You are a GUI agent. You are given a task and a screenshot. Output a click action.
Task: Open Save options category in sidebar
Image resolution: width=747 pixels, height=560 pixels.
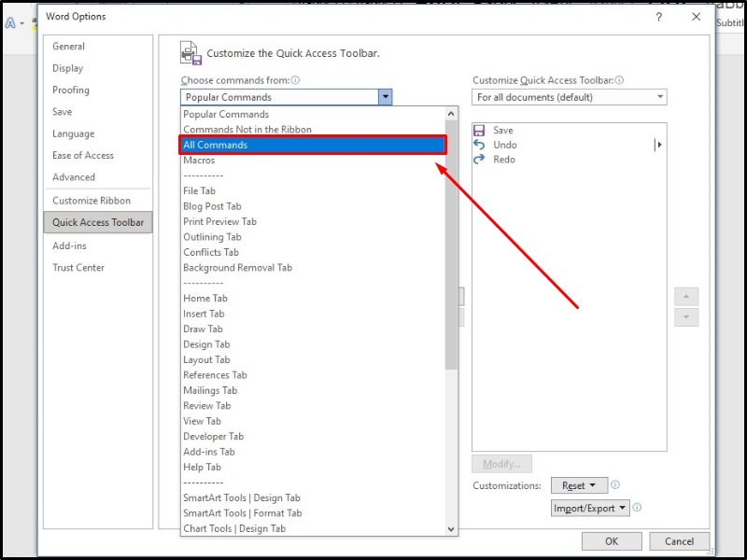pyautogui.click(x=98, y=111)
